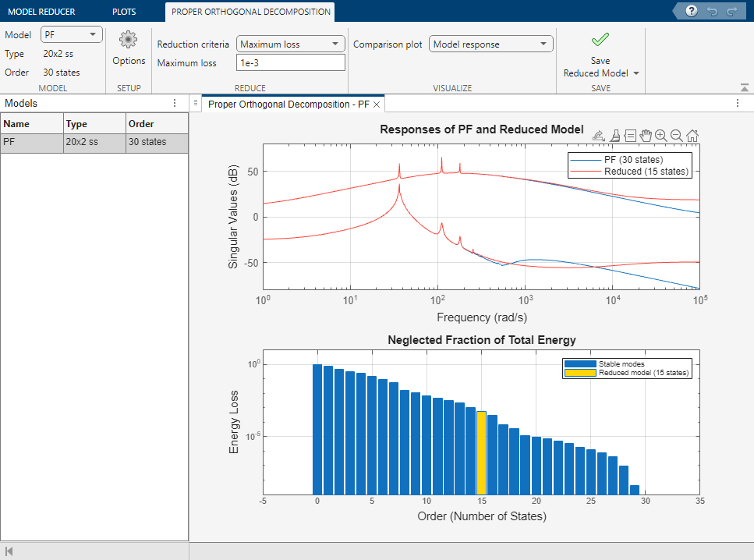Image resolution: width=754 pixels, height=560 pixels.
Task: Activate the Zoom In magnifier tool
Action: [660, 136]
